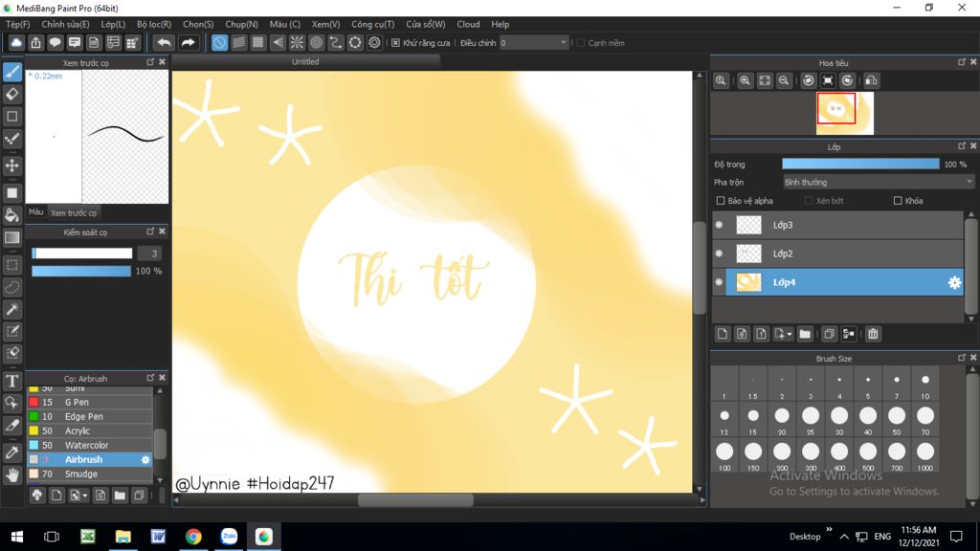Open snap settings gear icon

(x=374, y=42)
